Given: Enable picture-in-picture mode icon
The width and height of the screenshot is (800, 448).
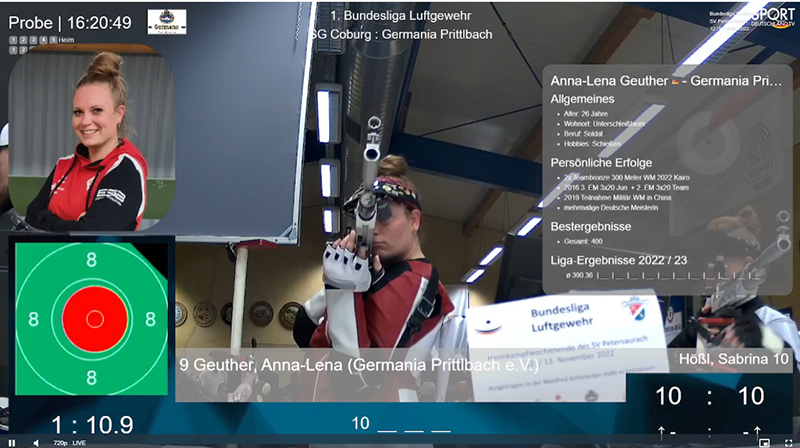Looking at the screenshot, I should pos(764,443).
